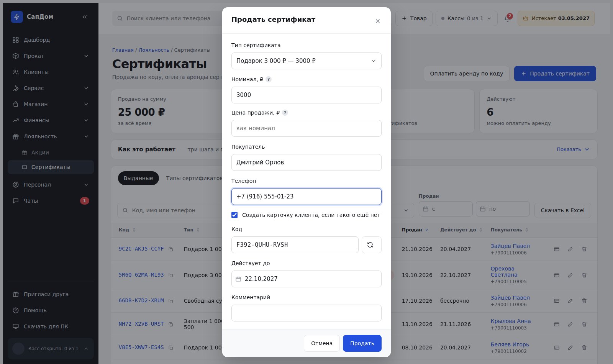Sort table by Действует до column

[x=461, y=230]
